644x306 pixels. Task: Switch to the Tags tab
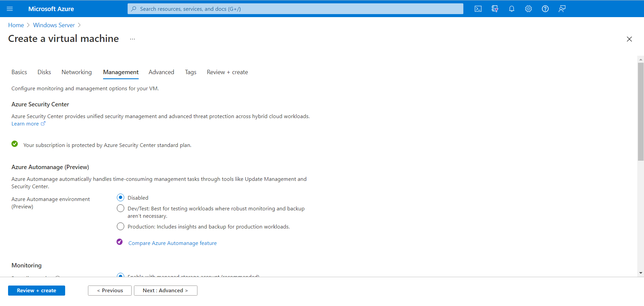pyautogui.click(x=191, y=72)
